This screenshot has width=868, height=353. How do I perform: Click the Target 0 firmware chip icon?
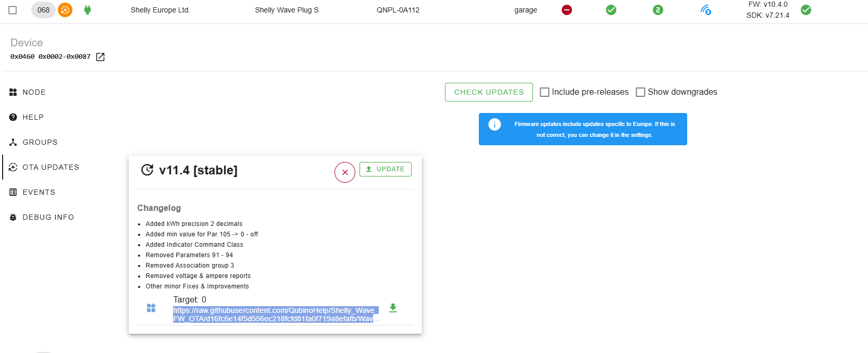pos(151,308)
